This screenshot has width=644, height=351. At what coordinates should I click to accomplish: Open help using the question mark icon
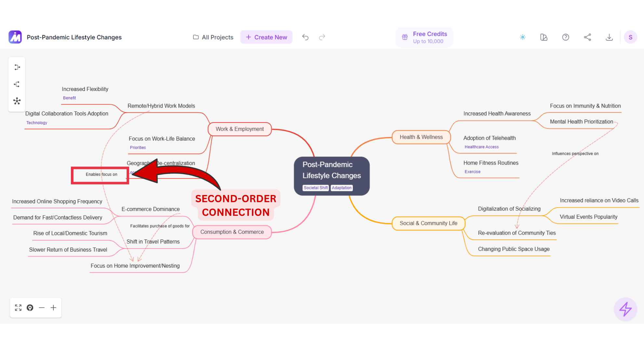click(566, 37)
